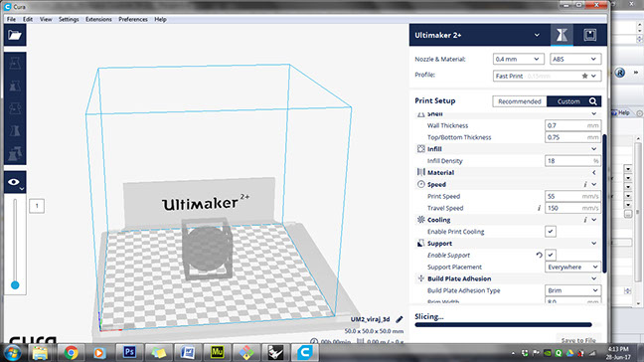Viewport: 644px width, 362px height.
Task: Click the Speed clock icon
Action: click(421, 185)
